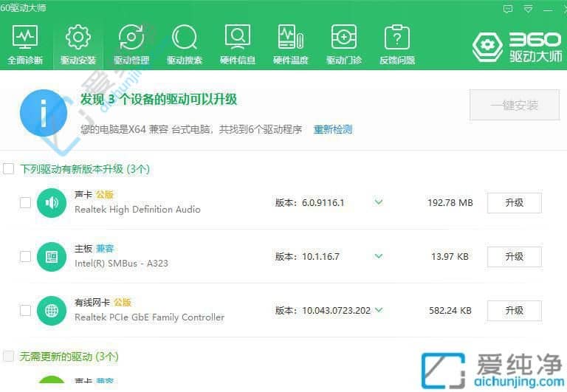The height and width of the screenshot is (392, 567).
Task: Click the blue 兼容 tag beside 主板
Action: [105, 249]
